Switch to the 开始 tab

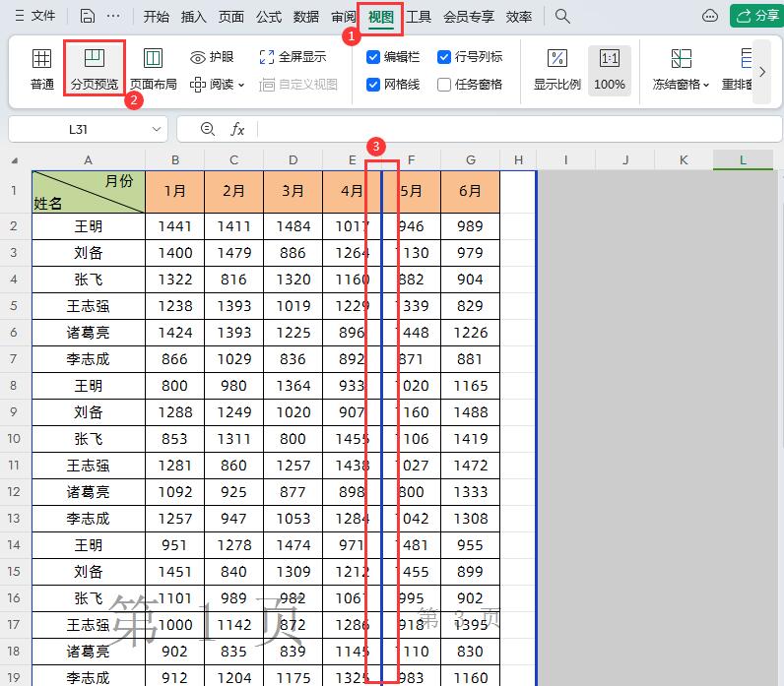(156, 17)
